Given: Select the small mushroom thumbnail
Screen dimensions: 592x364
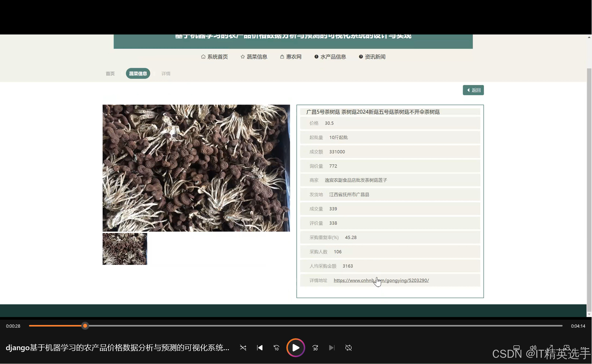Looking at the screenshot, I should 125,249.
